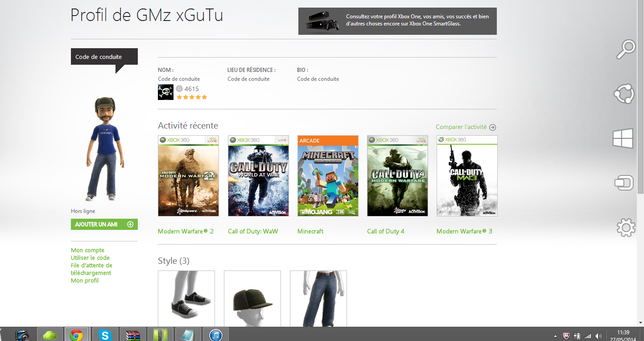The height and width of the screenshot is (341, 644).
Task: Click the Utiliser le code link
Action: pos(90,258)
